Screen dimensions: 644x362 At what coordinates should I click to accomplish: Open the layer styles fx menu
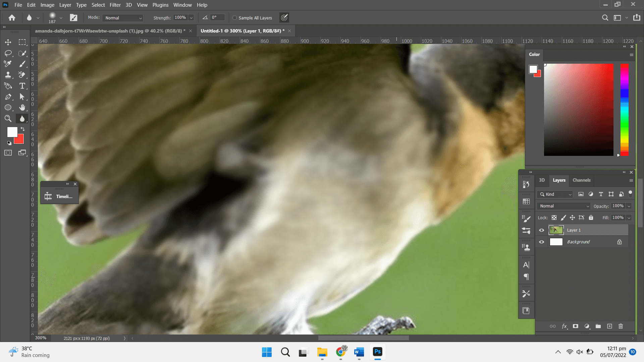click(565, 326)
